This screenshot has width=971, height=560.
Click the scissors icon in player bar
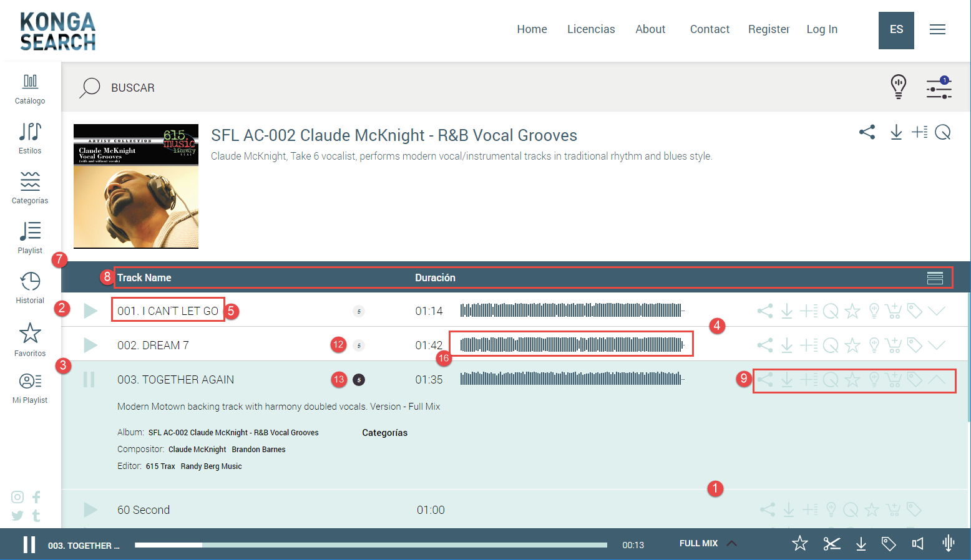click(x=831, y=544)
